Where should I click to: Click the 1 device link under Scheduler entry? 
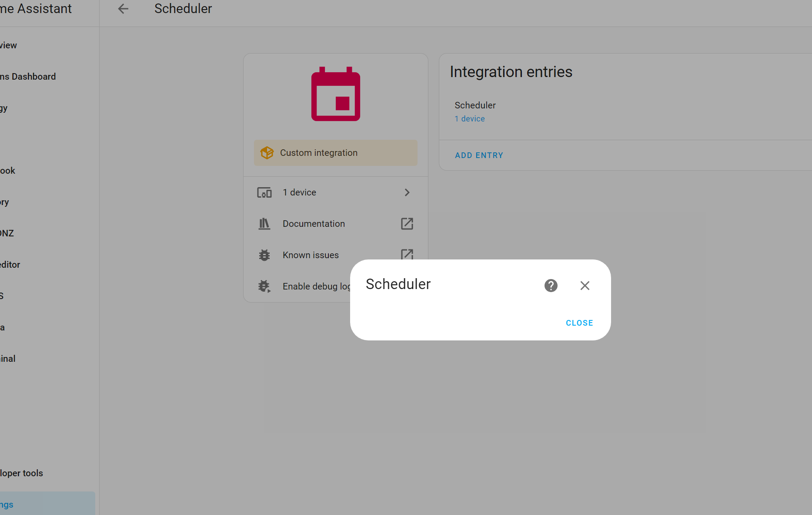pyautogui.click(x=470, y=118)
